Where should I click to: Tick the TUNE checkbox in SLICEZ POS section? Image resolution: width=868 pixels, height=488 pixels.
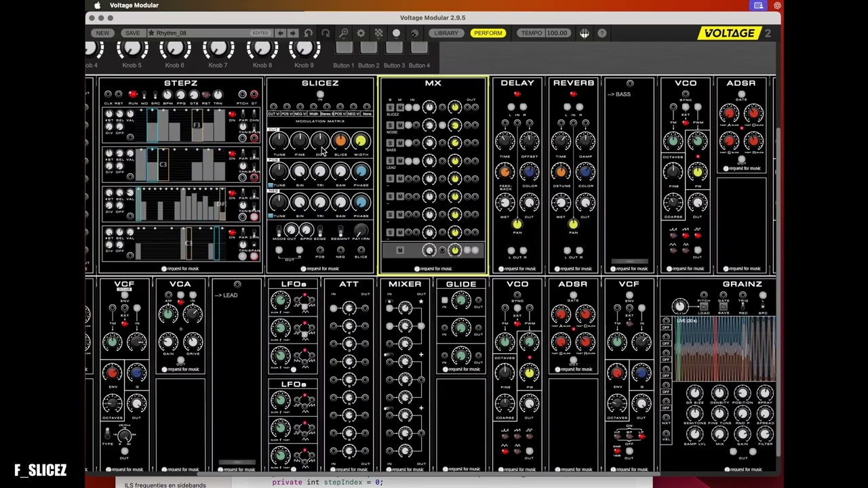271,186
